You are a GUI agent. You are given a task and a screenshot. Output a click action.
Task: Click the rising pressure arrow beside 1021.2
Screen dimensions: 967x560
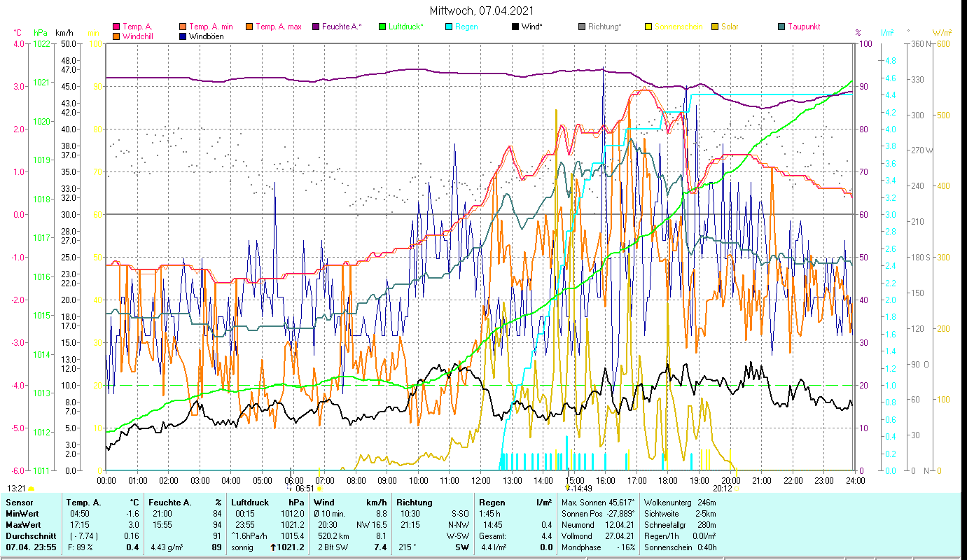[x=274, y=547]
